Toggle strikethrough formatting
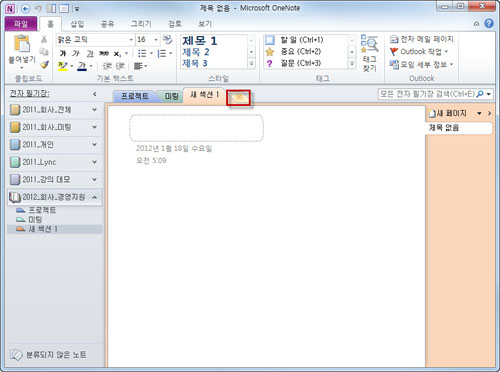Screen dimensions: 500x372 104,53
